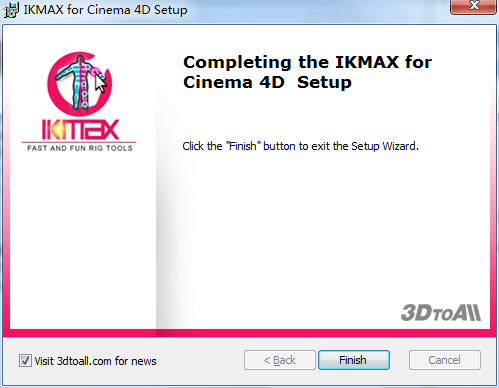
Task: Click the installer icon in the title bar
Action: click(11, 10)
